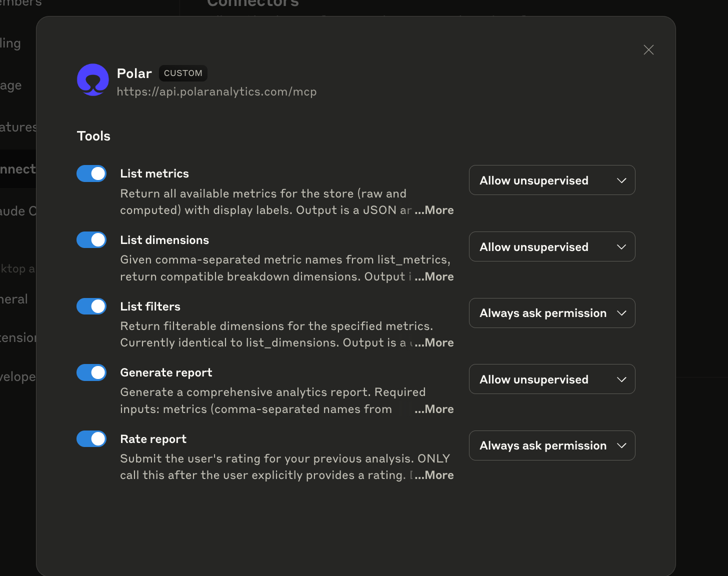
Task: Toggle the Rate report tool
Action: (x=91, y=439)
